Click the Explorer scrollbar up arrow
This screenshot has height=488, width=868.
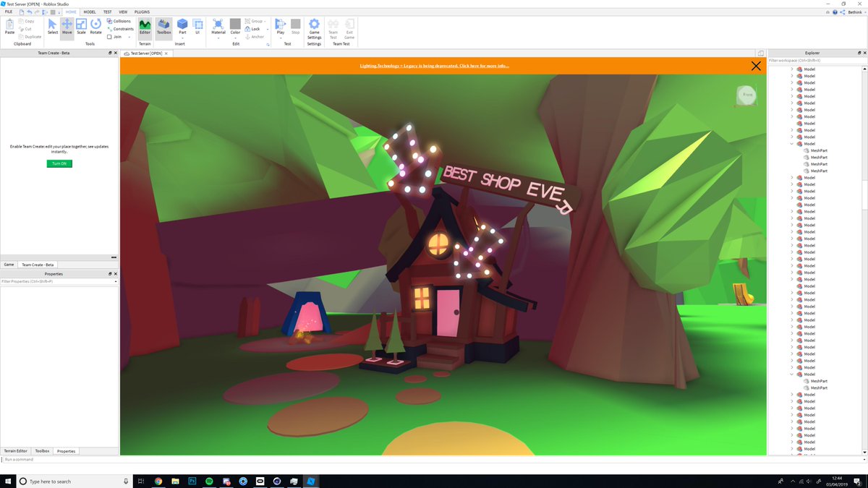864,67
